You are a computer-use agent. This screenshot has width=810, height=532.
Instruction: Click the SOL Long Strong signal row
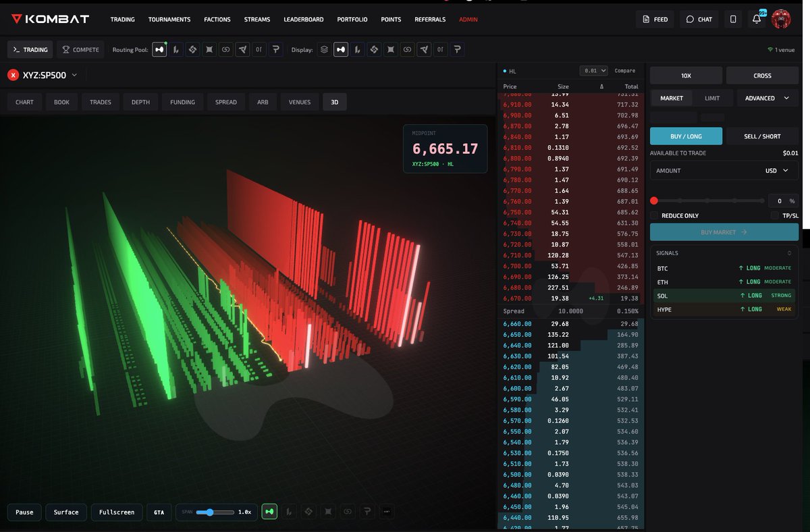[724, 295]
